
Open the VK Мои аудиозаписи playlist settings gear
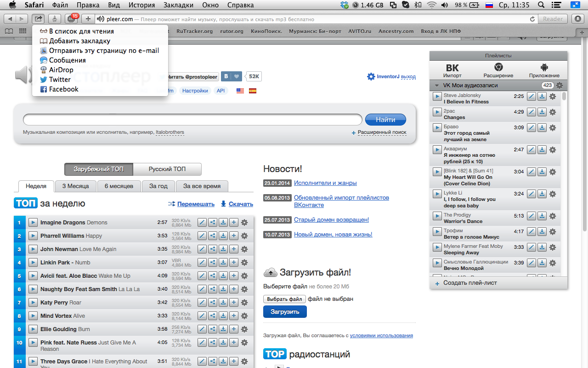click(x=560, y=86)
